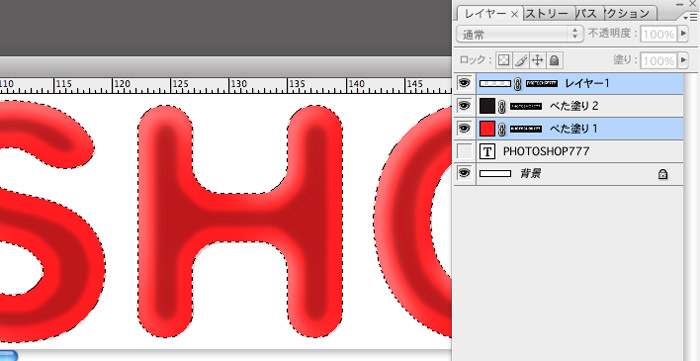Toggle lock position move icon

pyautogui.click(x=538, y=60)
